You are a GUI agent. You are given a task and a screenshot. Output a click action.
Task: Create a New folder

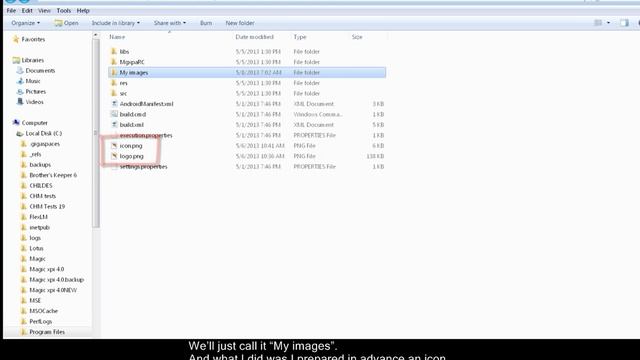pyautogui.click(x=240, y=23)
